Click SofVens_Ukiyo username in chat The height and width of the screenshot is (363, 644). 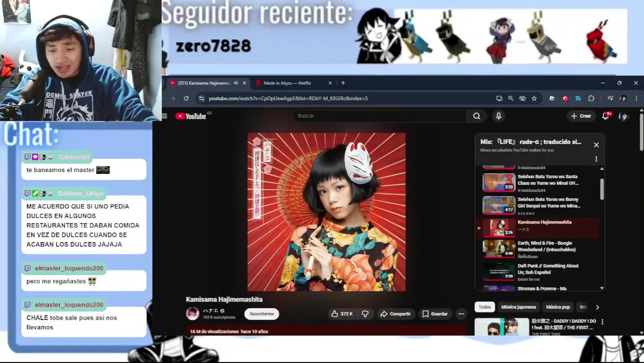[x=80, y=194]
